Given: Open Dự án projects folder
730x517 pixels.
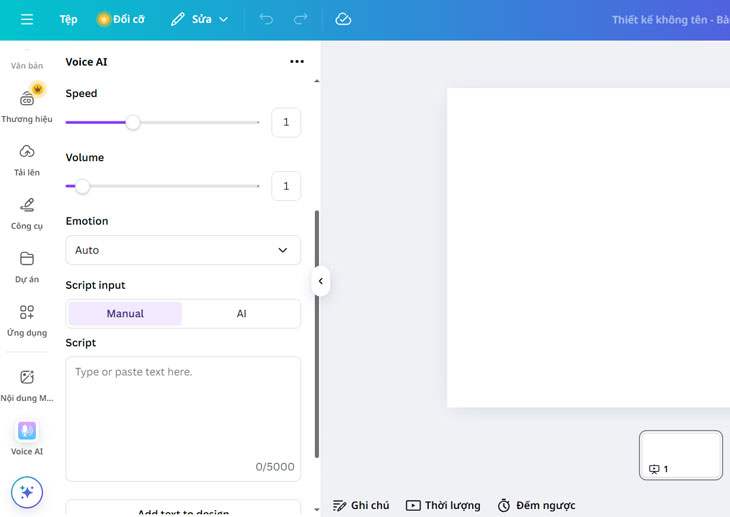Looking at the screenshot, I should [x=27, y=265].
